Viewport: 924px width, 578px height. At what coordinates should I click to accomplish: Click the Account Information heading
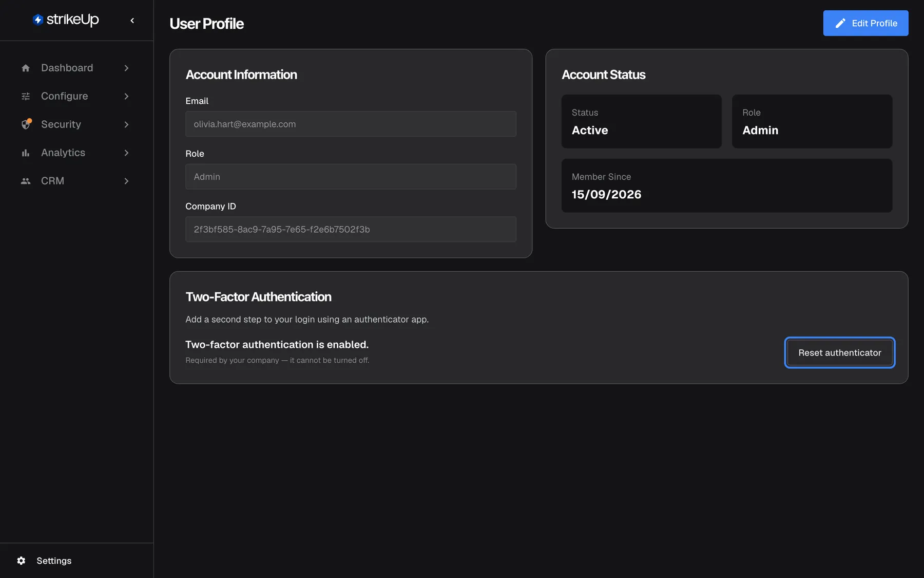(x=241, y=74)
